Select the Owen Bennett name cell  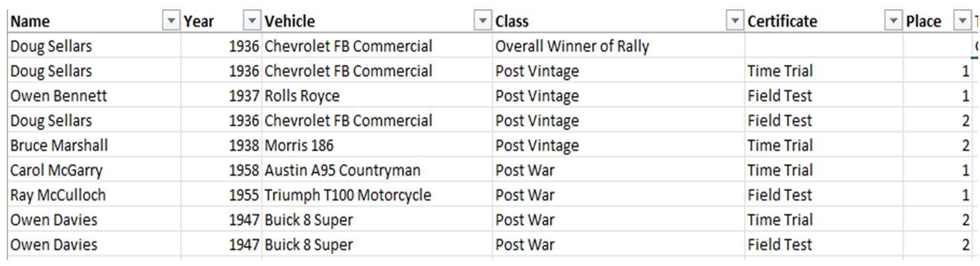pos(59,96)
